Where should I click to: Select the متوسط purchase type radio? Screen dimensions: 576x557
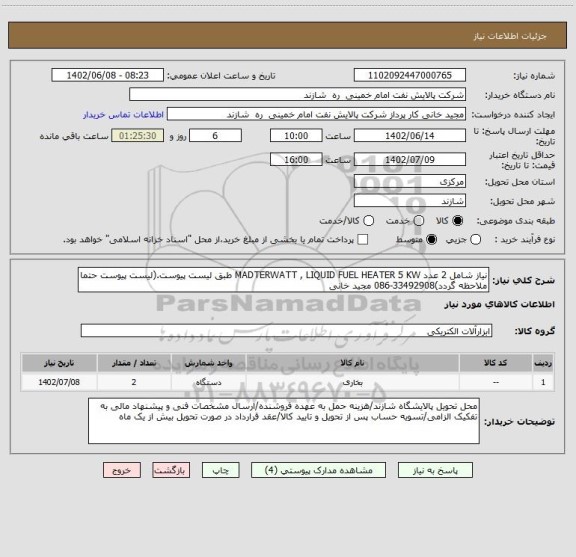pyautogui.click(x=431, y=240)
